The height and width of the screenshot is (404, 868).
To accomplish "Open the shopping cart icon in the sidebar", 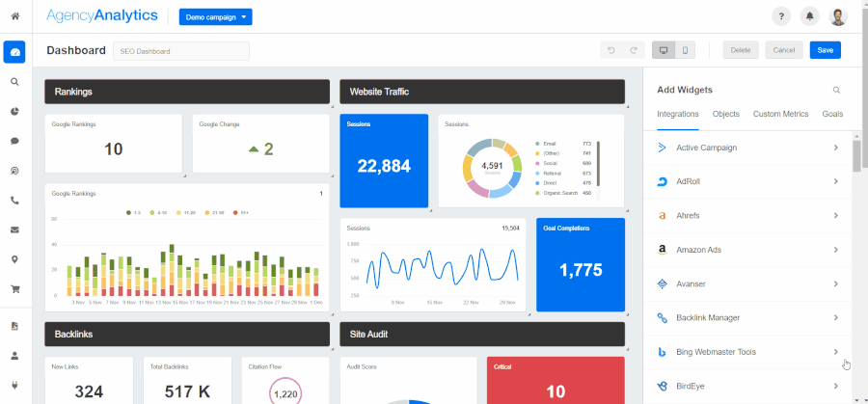I will (14, 289).
